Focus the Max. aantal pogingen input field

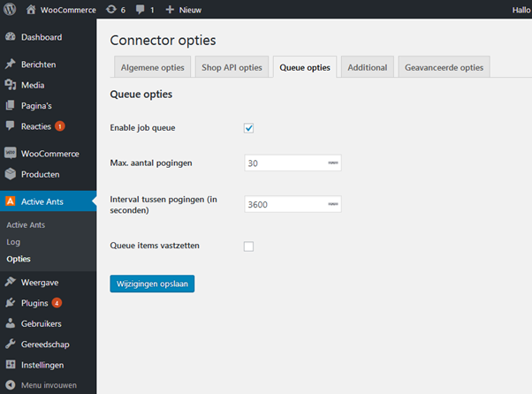[285, 163]
